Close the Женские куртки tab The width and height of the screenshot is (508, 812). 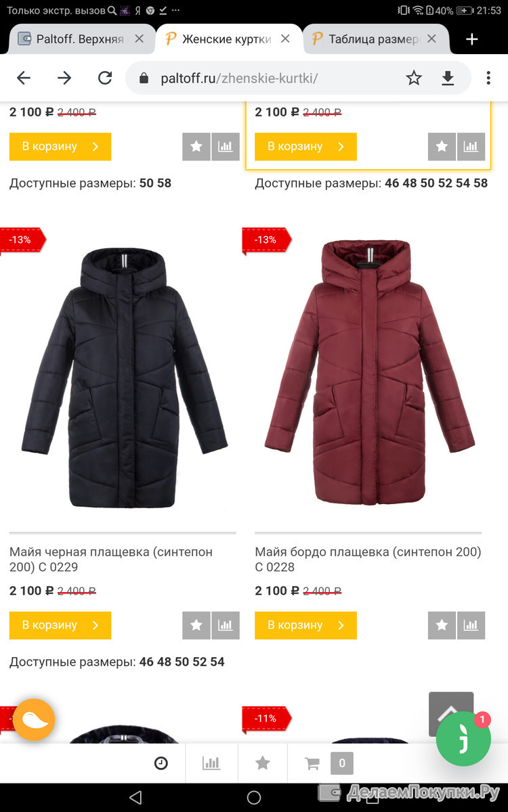[286, 39]
